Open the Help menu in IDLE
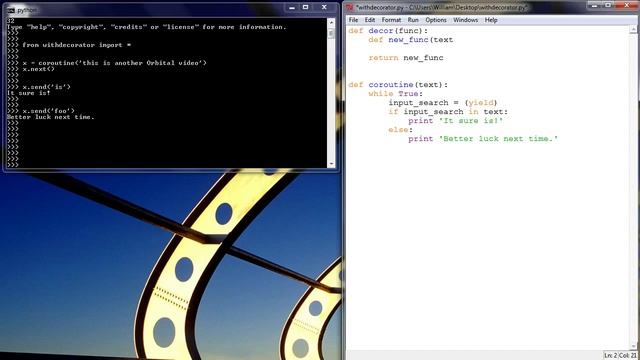 pos(491,20)
